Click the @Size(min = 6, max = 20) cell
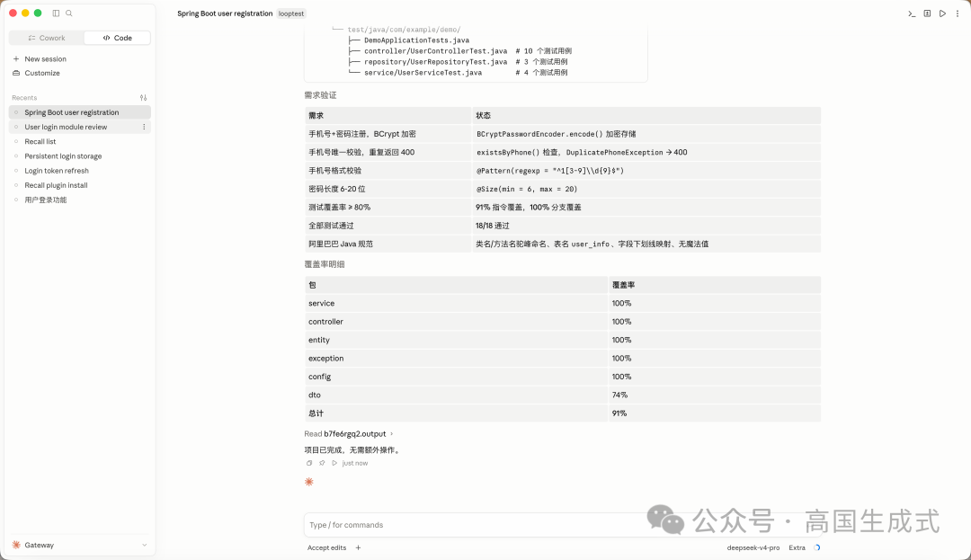 coord(646,189)
